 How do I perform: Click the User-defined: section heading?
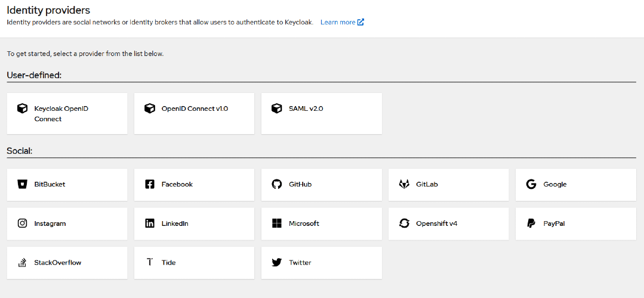pos(34,75)
